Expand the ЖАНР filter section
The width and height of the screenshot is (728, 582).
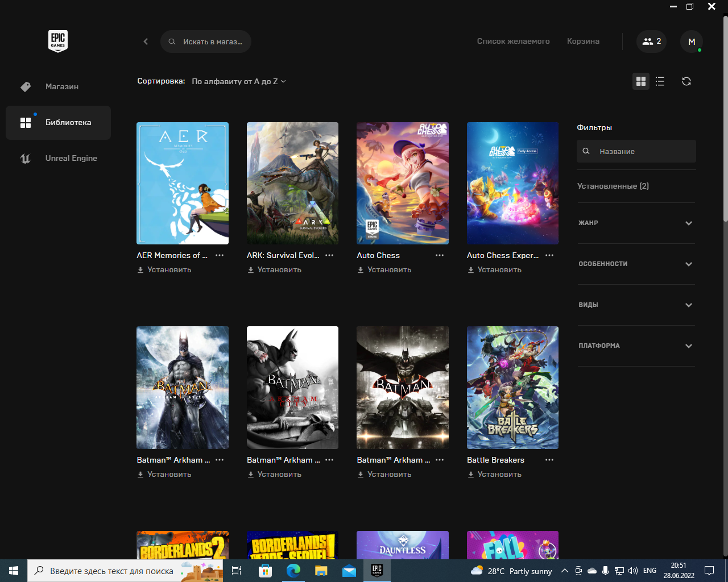[636, 223]
